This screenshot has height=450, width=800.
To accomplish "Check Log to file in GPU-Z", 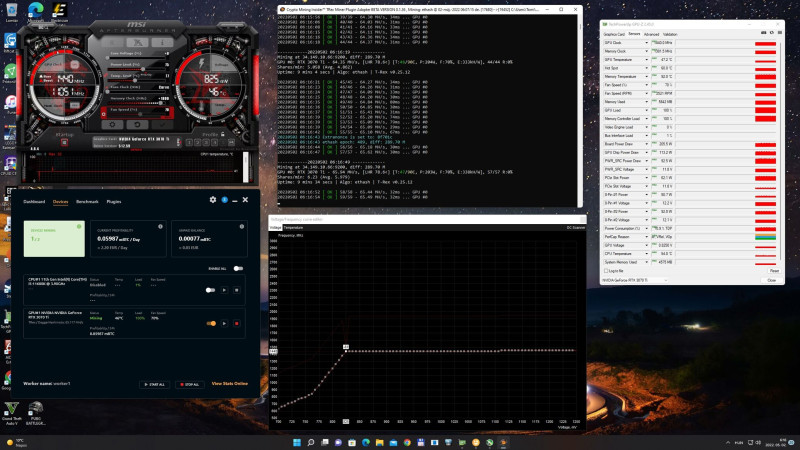I will 606,271.
